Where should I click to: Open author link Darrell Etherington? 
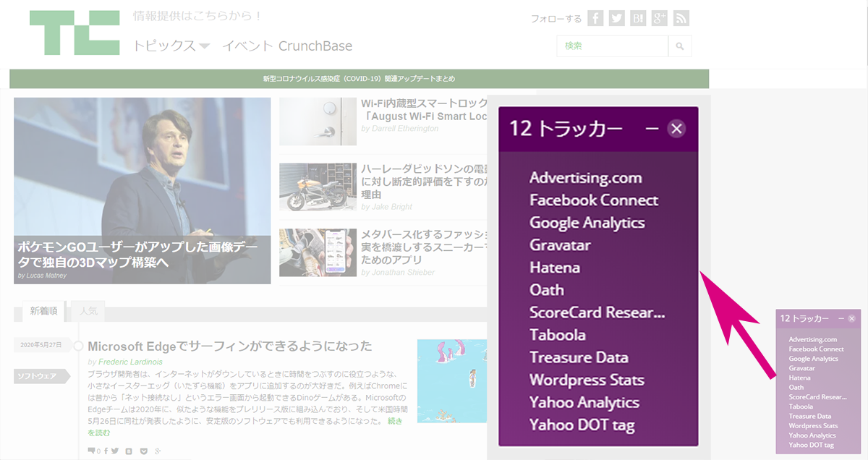tap(405, 129)
